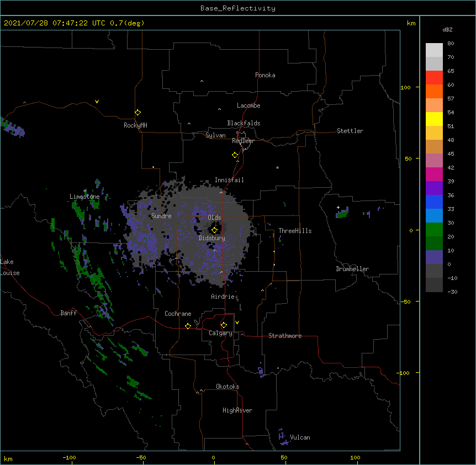This screenshot has width=476, height=465.
Task: Click the purple echo patch near Vulcan
Action: (283, 437)
